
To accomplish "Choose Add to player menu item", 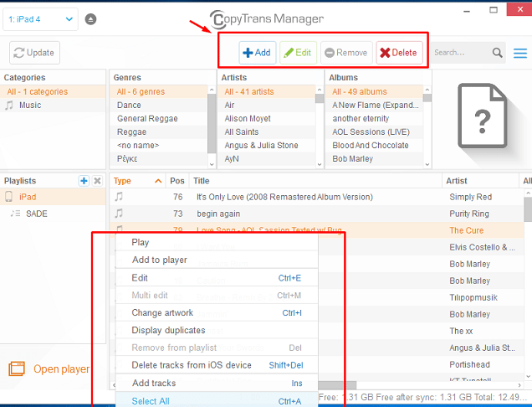I will pyautogui.click(x=217, y=260).
